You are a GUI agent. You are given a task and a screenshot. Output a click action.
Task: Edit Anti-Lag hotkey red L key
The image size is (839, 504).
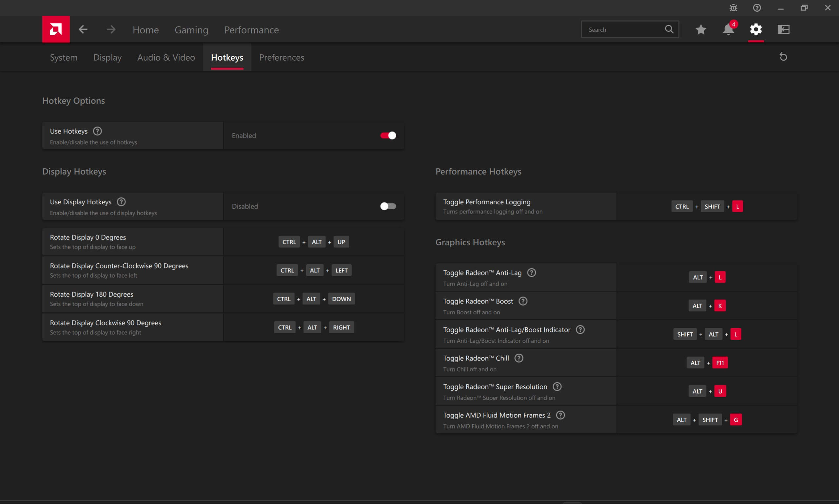(720, 277)
